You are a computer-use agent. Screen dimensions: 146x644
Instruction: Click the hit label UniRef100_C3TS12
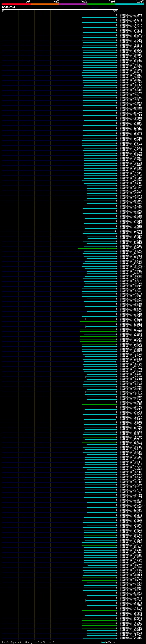pyautogui.click(x=131, y=17)
